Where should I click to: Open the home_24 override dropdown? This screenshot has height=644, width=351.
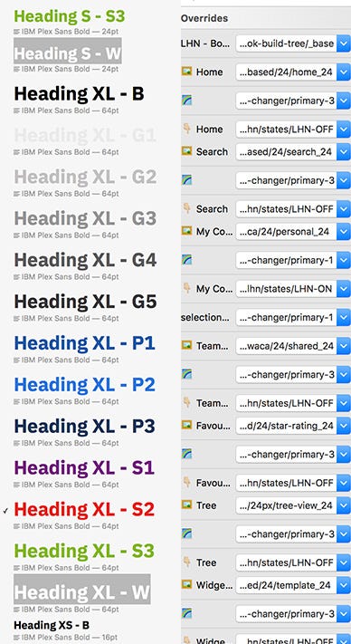pos(292,72)
